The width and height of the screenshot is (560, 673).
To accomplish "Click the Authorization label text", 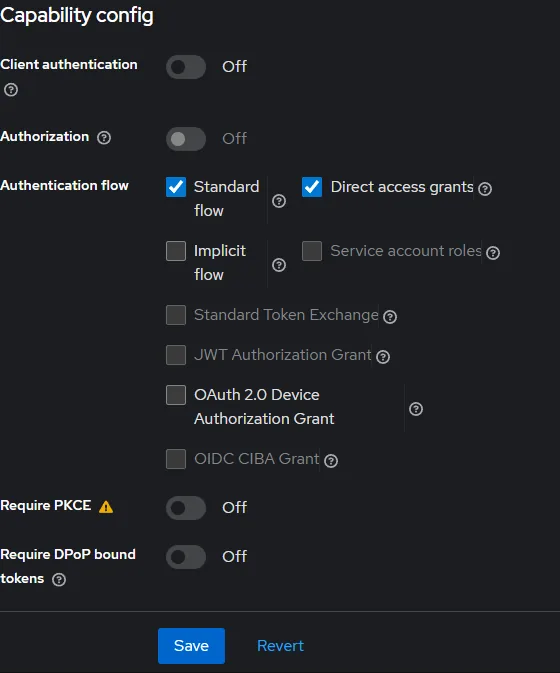I will 45,136.
